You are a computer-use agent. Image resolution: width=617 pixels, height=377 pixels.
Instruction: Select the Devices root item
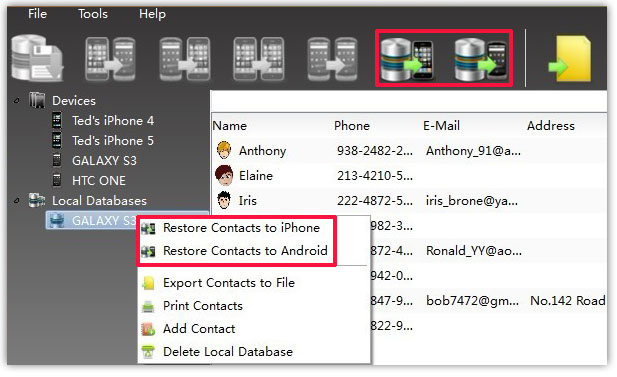pos(74,101)
